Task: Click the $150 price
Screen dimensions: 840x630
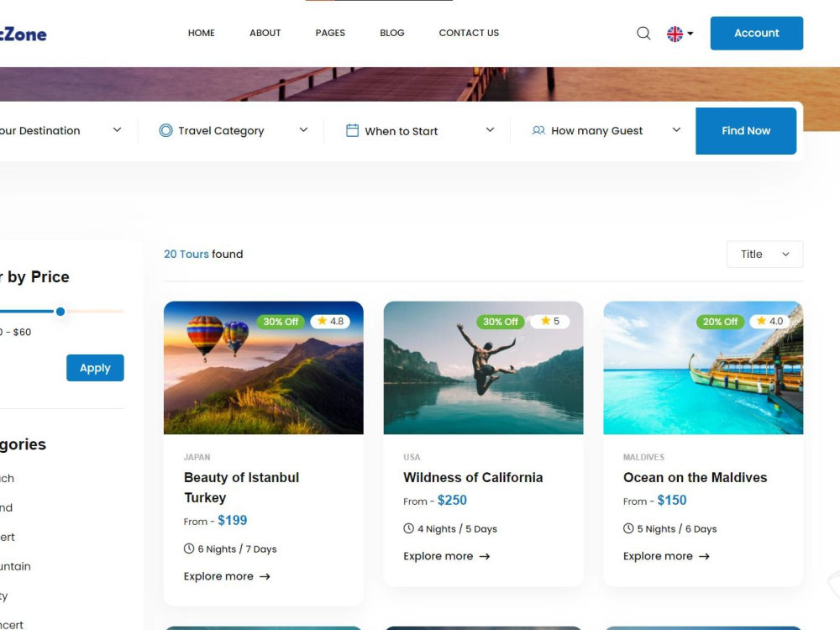Action: tap(672, 501)
